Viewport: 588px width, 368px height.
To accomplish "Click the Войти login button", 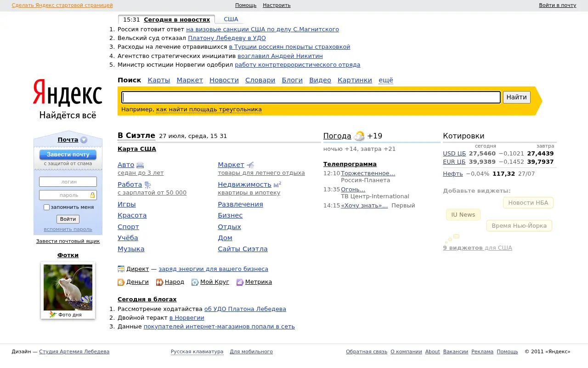I will tap(68, 219).
